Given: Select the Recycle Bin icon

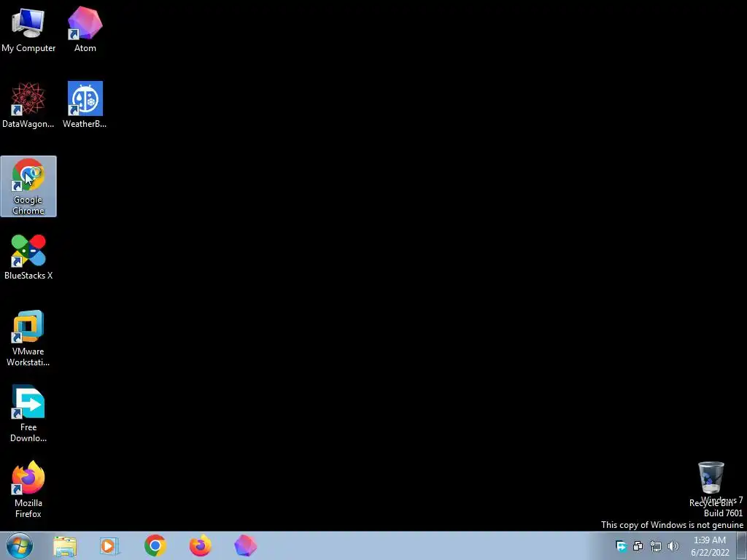Looking at the screenshot, I should coord(711,484).
